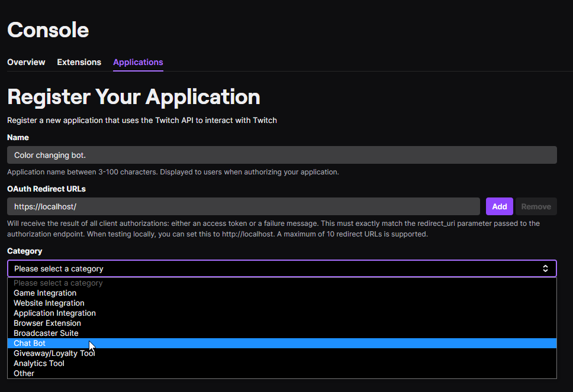Image resolution: width=573 pixels, height=392 pixels.
Task: Click the 'Register a new application' description text
Action: click(142, 121)
